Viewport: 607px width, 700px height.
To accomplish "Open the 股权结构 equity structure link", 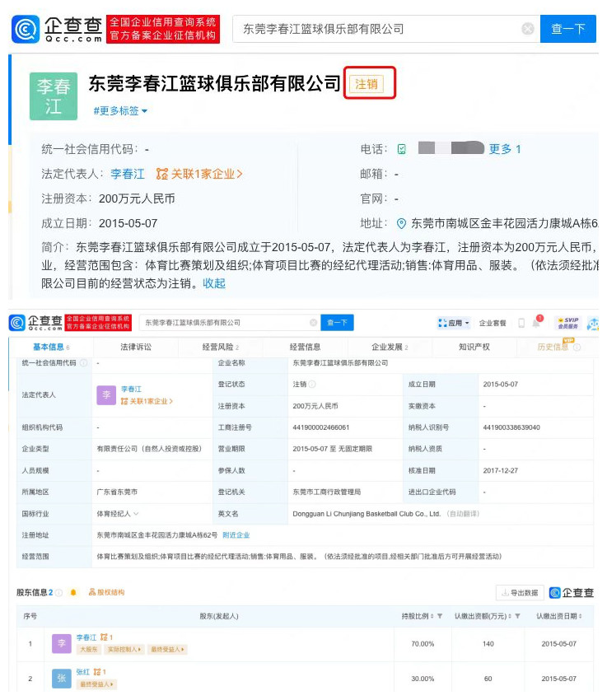I will pos(106,592).
